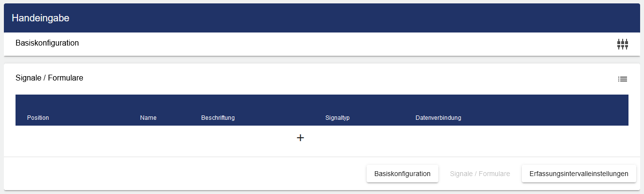
Task: Select the Signale / Formulare section heading
Action: [49, 78]
